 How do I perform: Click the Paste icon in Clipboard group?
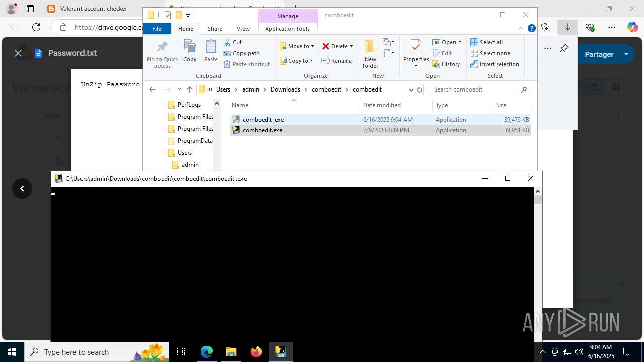[x=211, y=51]
